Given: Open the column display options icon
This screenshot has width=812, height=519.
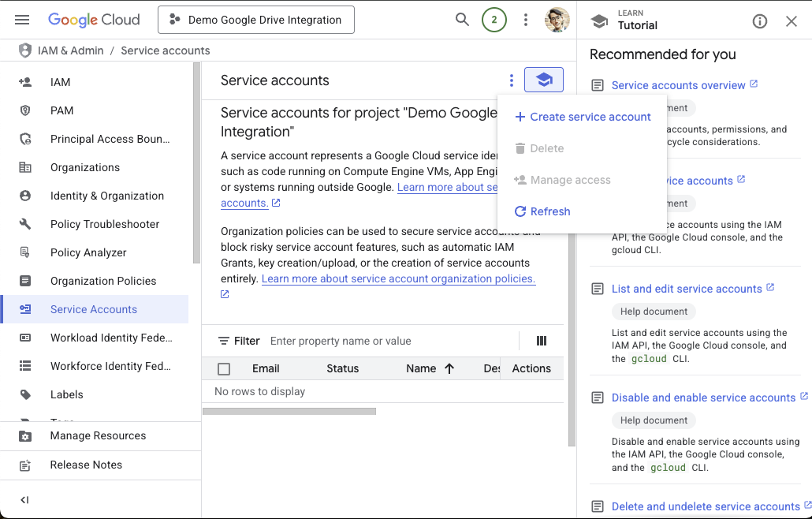Looking at the screenshot, I should [x=541, y=340].
